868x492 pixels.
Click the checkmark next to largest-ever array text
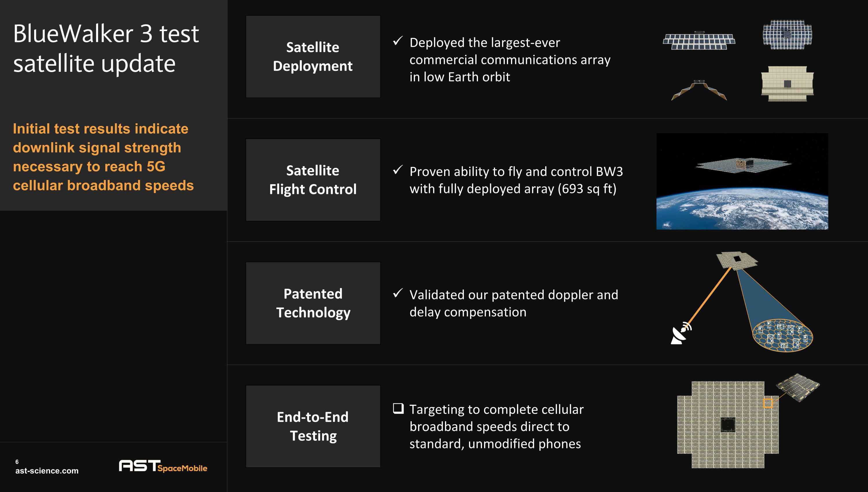coord(398,41)
